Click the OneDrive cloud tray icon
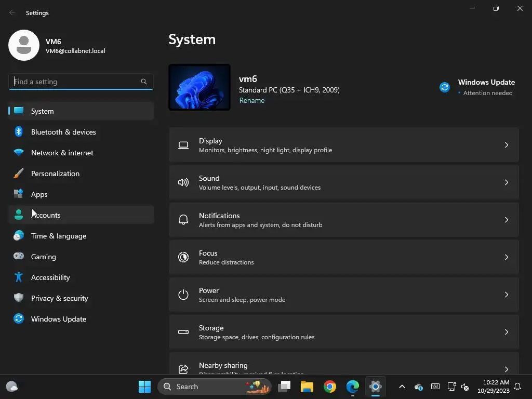This screenshot has width=532, height=399. coord(419,387)
